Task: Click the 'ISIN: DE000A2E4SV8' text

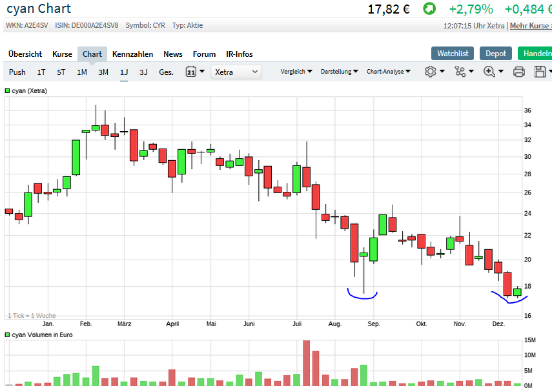Action: (x=87, y=25)
